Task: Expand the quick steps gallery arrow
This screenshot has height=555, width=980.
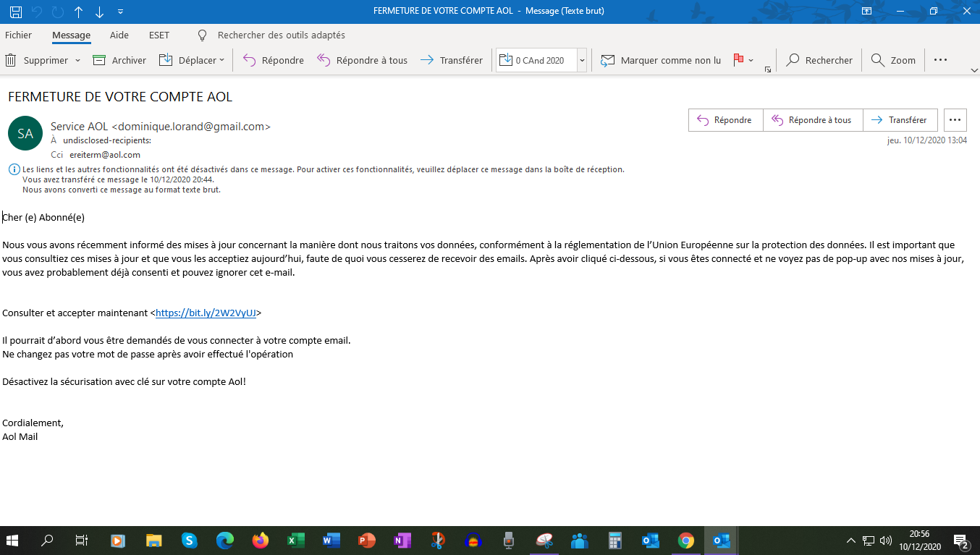Action: pyautogui.click(x=582, y=60)
